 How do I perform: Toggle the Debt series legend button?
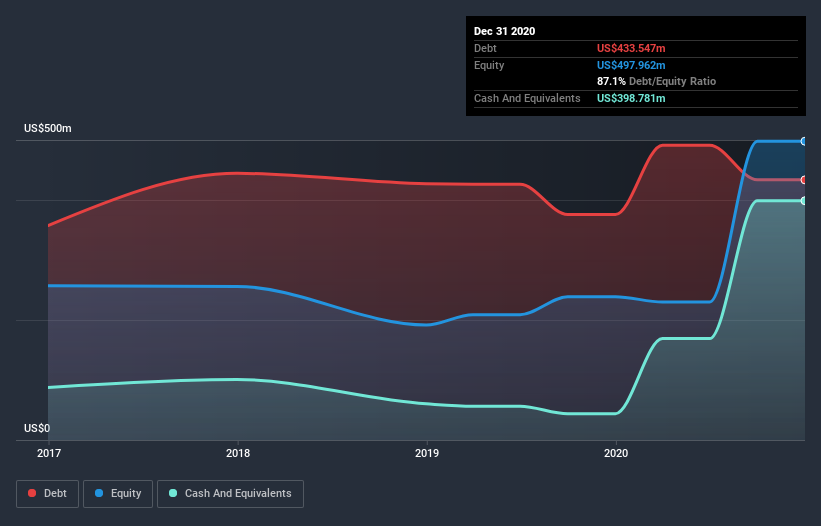tap(47, 494)
